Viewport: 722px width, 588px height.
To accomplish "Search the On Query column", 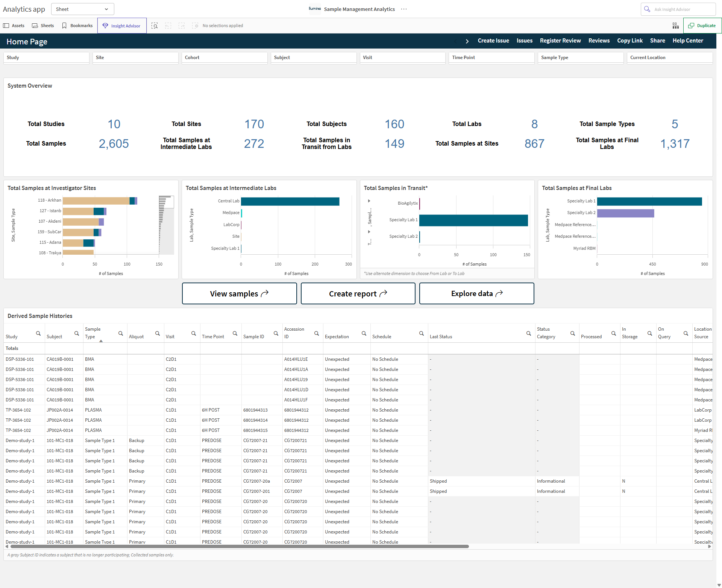I will [x=686, y=333].
